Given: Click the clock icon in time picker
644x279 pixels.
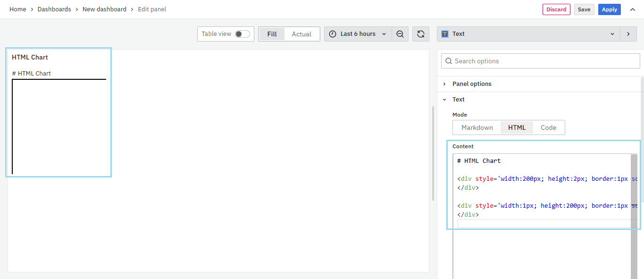Looking at the screenshot, I should pos(333,34).
